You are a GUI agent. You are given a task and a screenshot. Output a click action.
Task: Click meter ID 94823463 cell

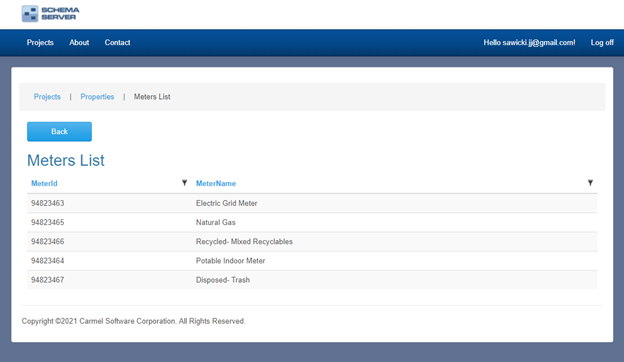coord(48,203)
